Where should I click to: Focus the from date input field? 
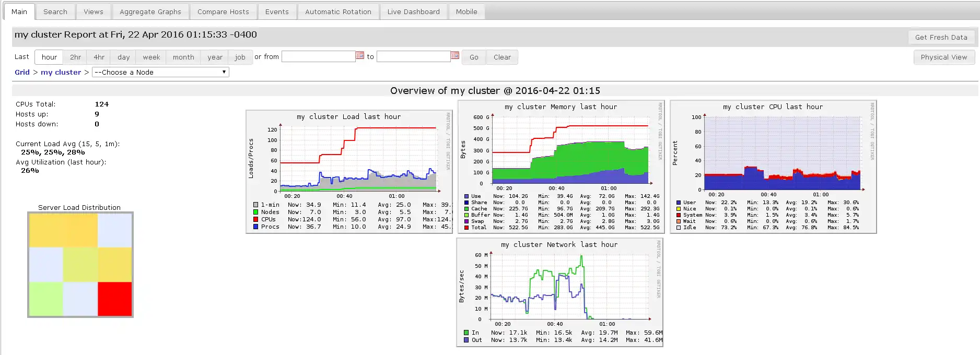pos(319,56)
